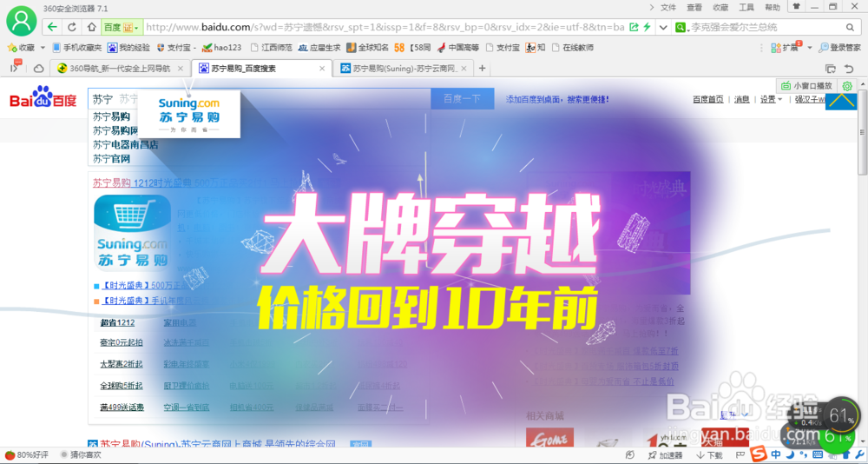Open 下载 downloads in status bar

coord(708,455)
